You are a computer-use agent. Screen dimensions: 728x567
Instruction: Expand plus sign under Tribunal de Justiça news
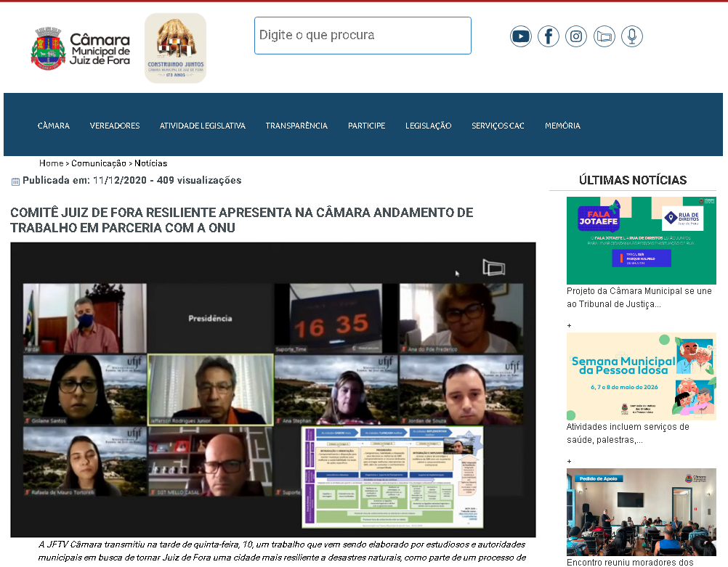click(569, 326)
